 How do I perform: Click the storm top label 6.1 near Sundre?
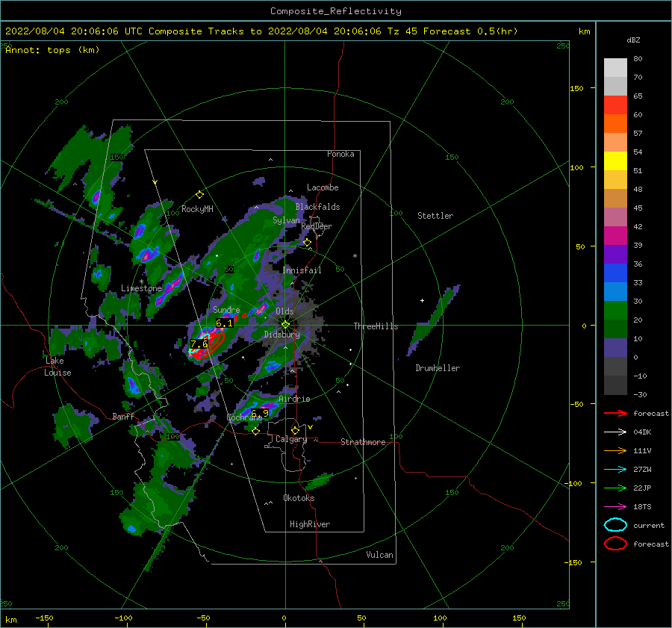[x=224, y=323]
